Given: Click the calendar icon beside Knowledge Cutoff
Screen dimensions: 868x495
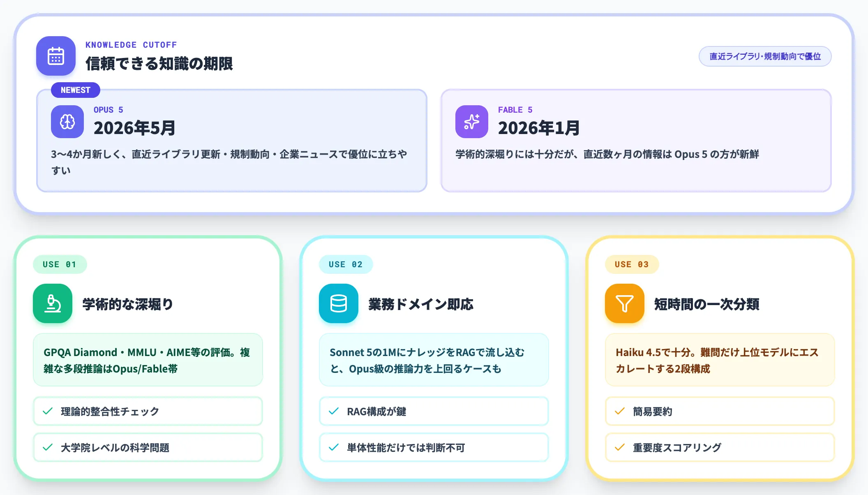Looking at the screenshot, I should point(56,56).
